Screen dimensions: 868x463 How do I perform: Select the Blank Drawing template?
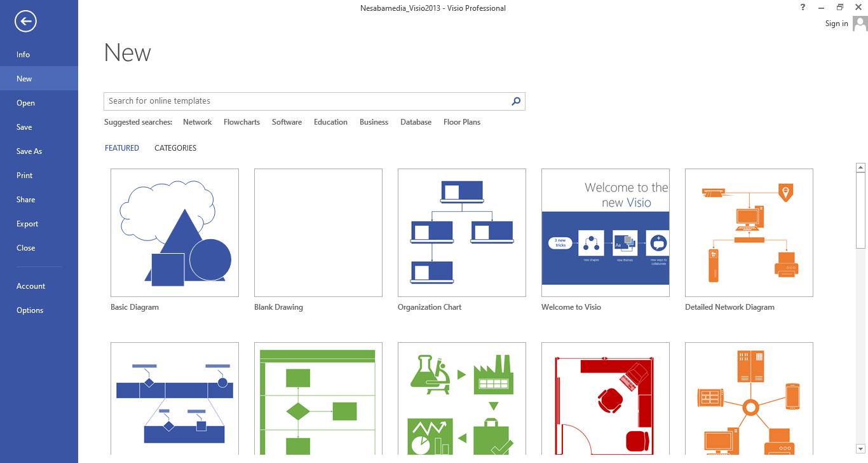318,233
